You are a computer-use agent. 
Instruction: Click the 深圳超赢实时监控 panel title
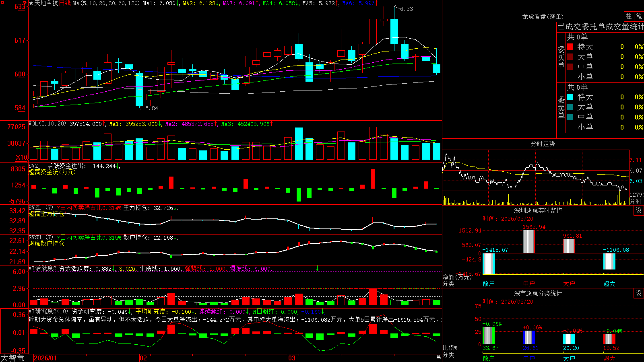pyautogui.click(x=538, y=210)
